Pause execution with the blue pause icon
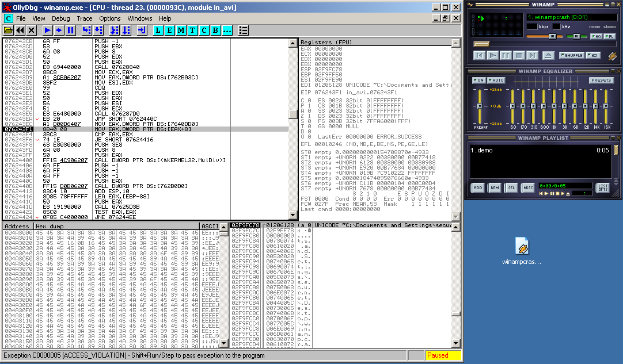Screen dimensions: 623x364 [71, 30]
